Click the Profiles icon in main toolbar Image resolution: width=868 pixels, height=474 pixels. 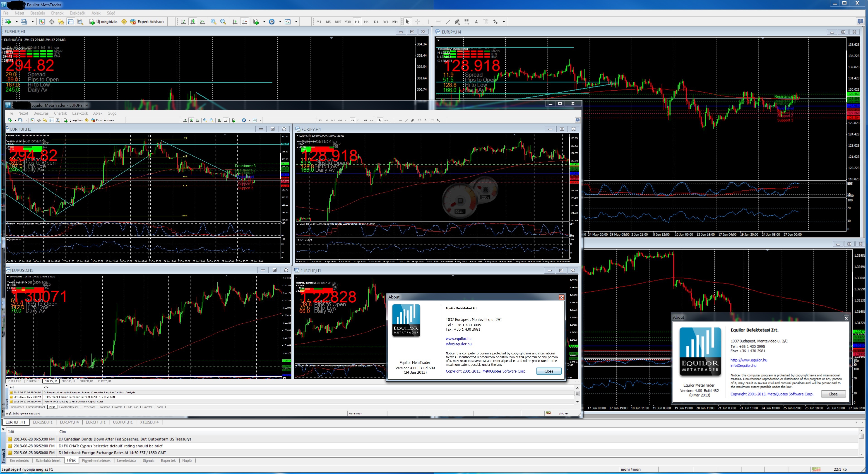tap(24, 22)
